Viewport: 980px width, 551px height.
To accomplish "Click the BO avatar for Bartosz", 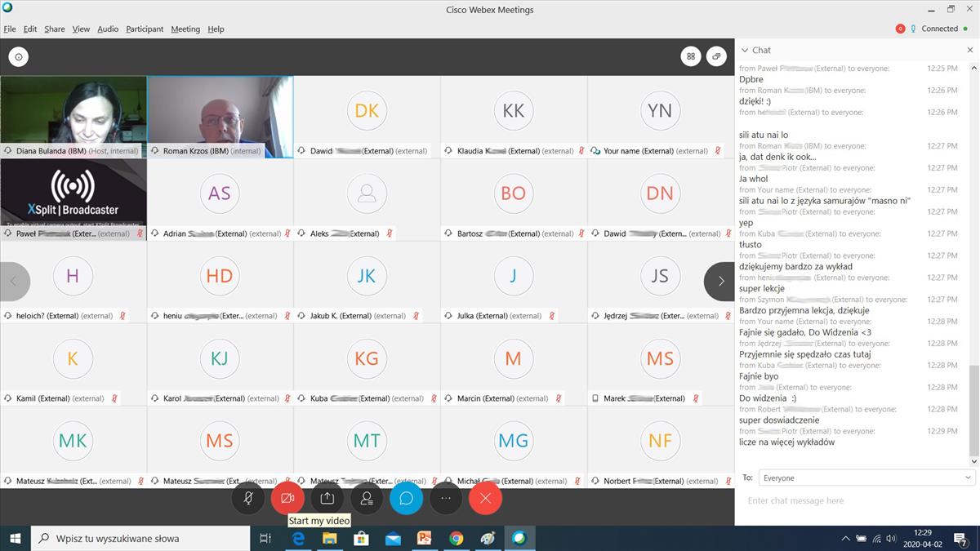I will (514, 193).
